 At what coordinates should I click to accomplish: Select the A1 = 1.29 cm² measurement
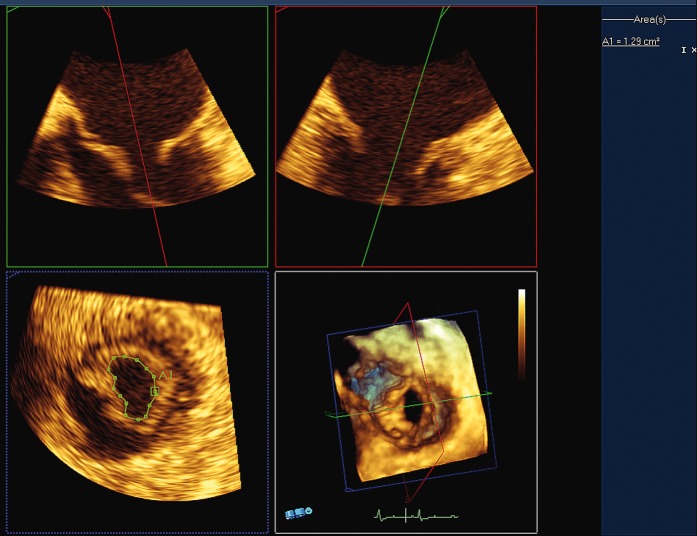click(630, 41)
